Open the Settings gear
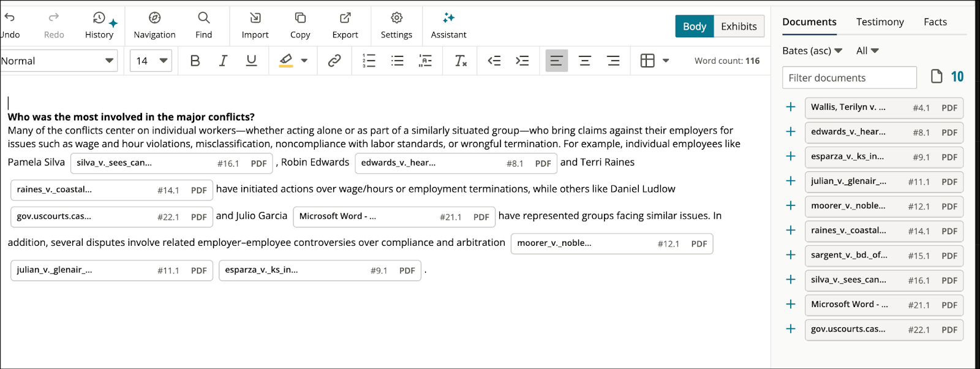Viewport: 980px width, 369px height. [x=397, y=26]
